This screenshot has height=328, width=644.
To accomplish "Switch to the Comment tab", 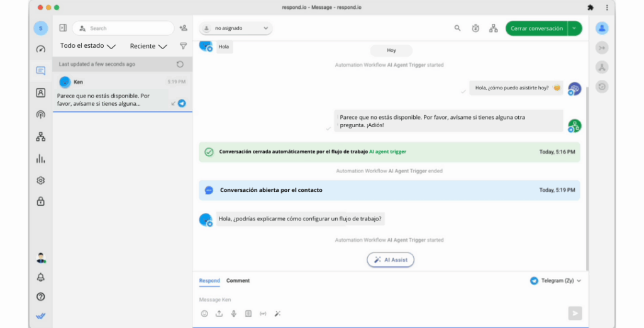I will 238,281.
